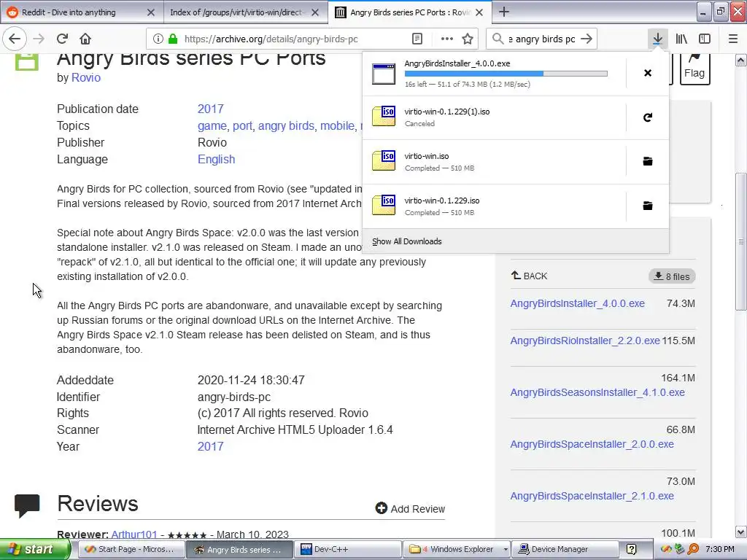Open the 2017 publication date link
Viewport: 747px width, 560px height.
(x=211, y=109)
